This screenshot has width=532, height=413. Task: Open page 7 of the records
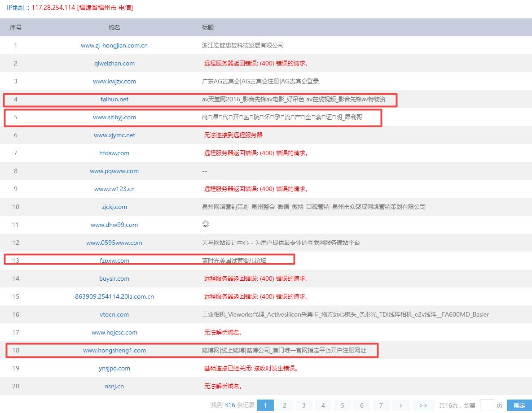pyautogui.click(x=381, y=405)
